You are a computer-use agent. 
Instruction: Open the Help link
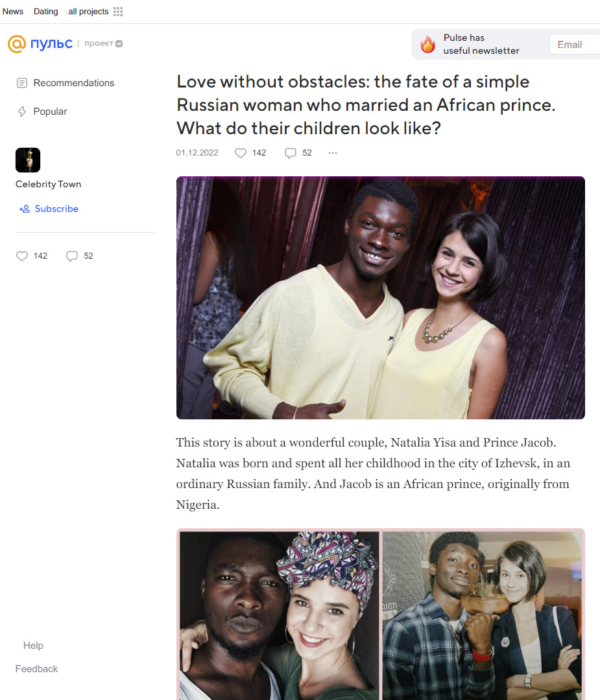click(33, 646)
